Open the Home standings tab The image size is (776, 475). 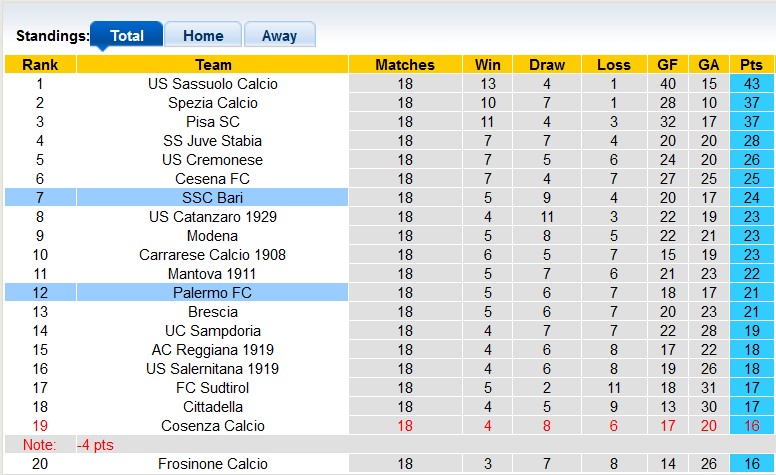pos(203,36)
